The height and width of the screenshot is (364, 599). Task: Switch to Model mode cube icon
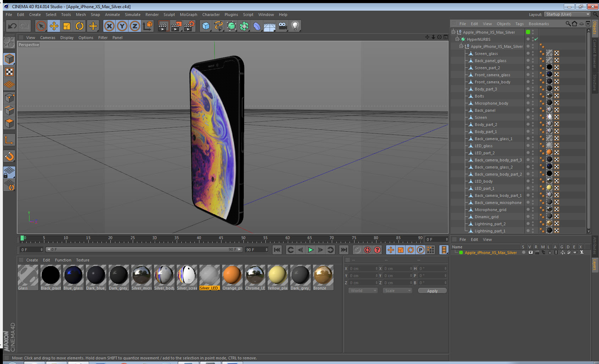pos(10,59)
